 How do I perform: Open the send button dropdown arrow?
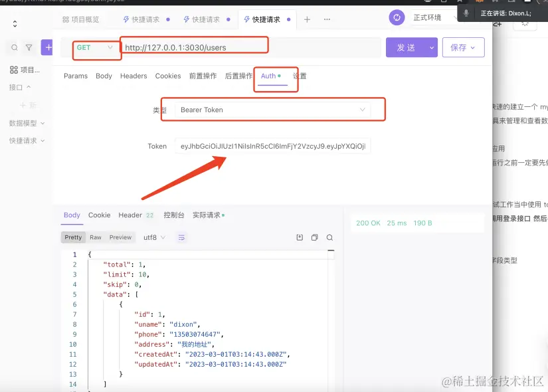(432, 48)
